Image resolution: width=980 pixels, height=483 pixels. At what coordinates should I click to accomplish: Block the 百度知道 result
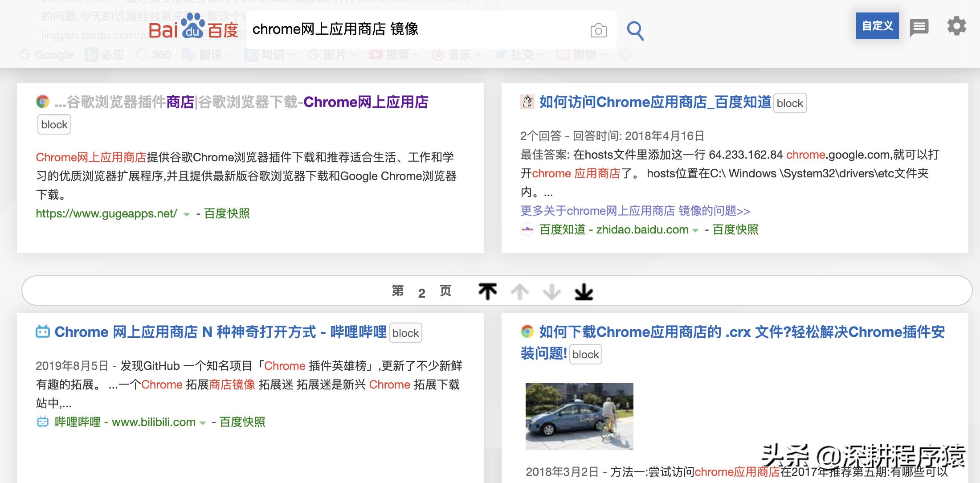tap(789, 103)
